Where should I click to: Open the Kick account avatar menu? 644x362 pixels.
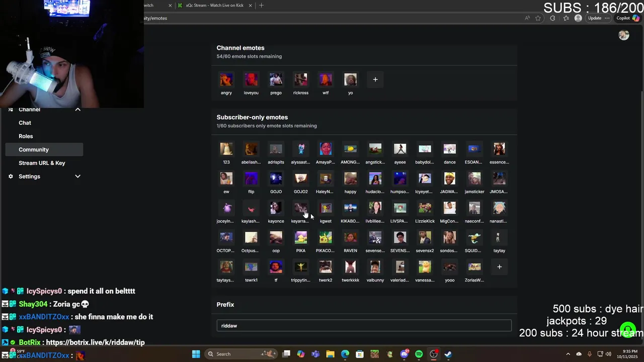pos(624,35)
